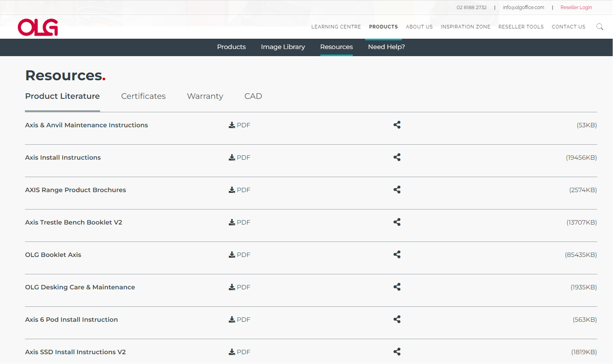Open the search magnifier icon
The width and height of the screenshot is (613, 364).
pyautogui.click(x=600, y=27)
